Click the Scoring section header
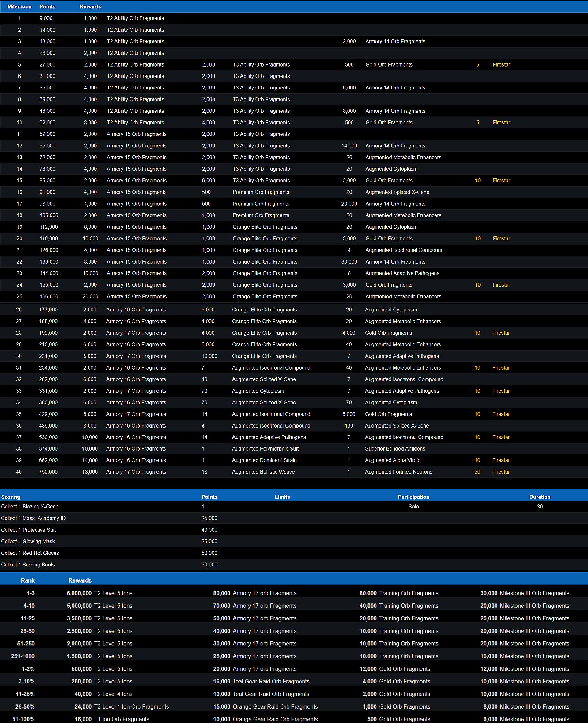 pos(10,497)
